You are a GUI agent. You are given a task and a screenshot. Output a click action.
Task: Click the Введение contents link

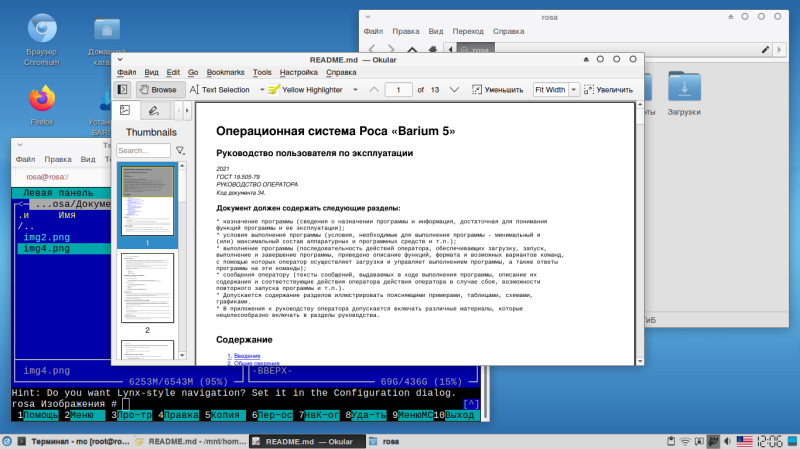(245, 355)
